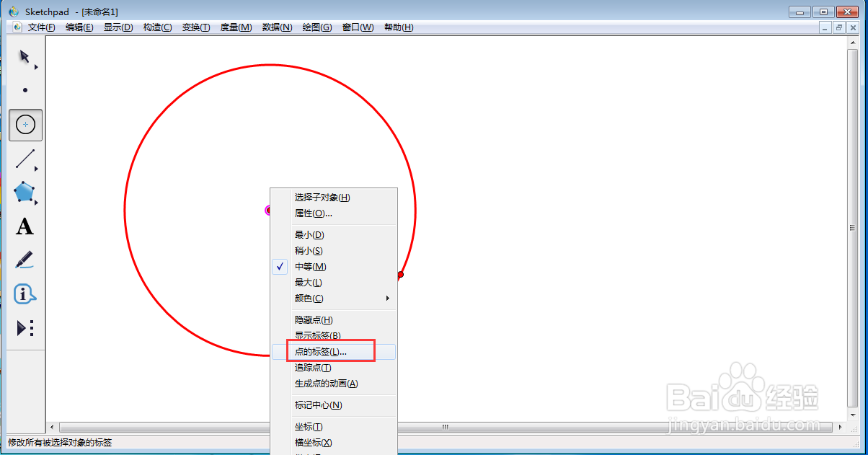
Task: Expand Polygon tool flyout triangle
Action: 36,203
